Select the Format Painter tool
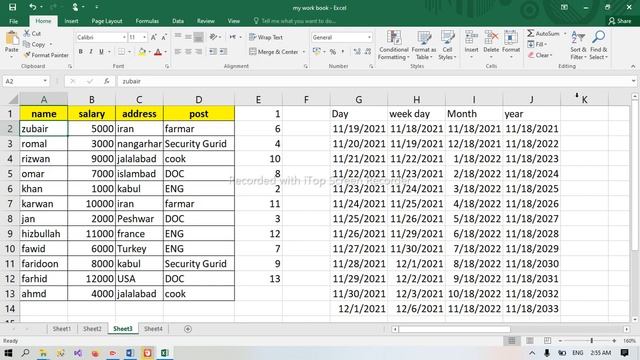Viewport: 640px width, 360px height. coord(46,55)
